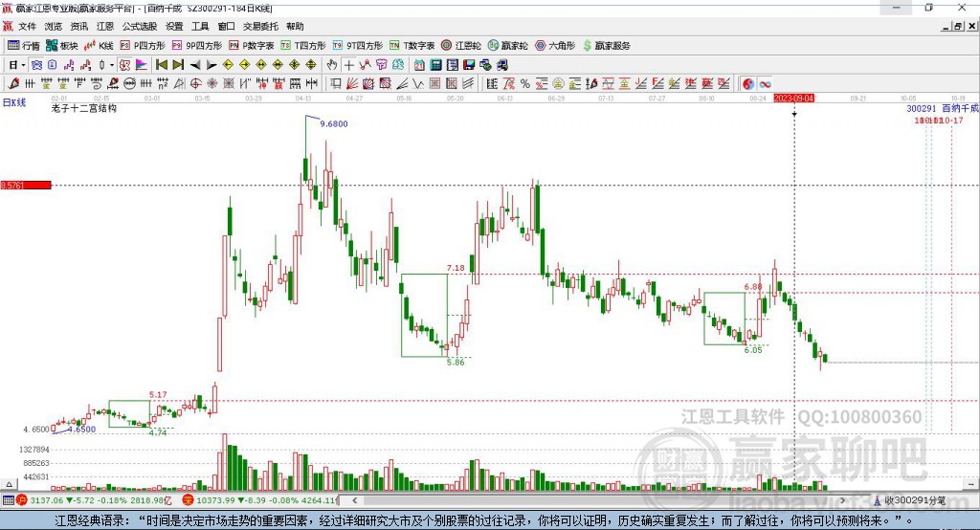980x530 pixels.
Task: Open the 9P四方形 tool
Action: coord(197,46)
